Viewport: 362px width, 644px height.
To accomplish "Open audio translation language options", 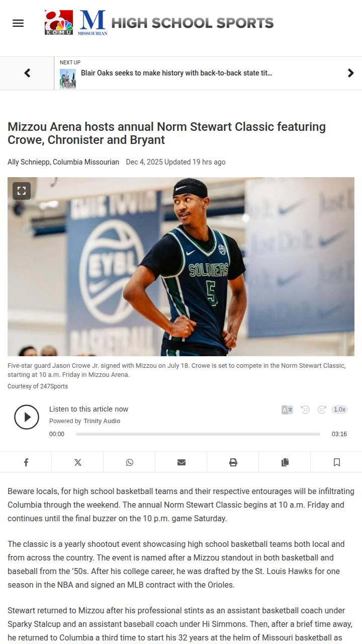I will (x=287, y=410).
